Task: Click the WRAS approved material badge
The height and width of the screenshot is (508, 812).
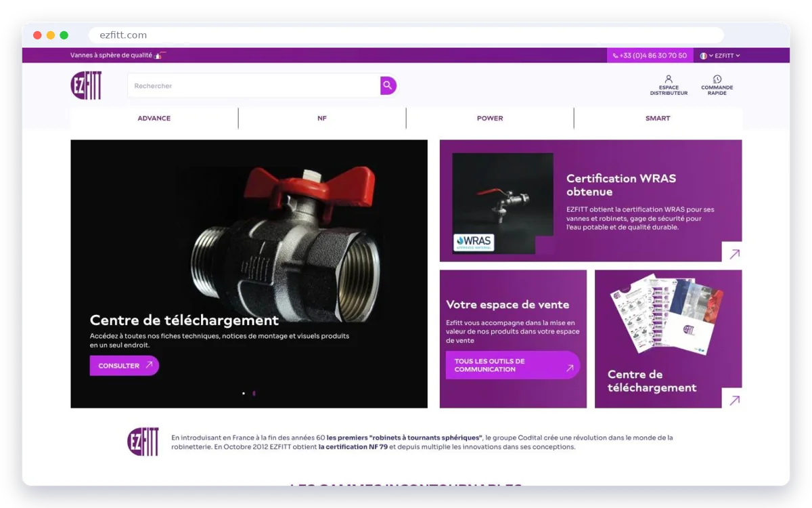Action: click(474, 242)
